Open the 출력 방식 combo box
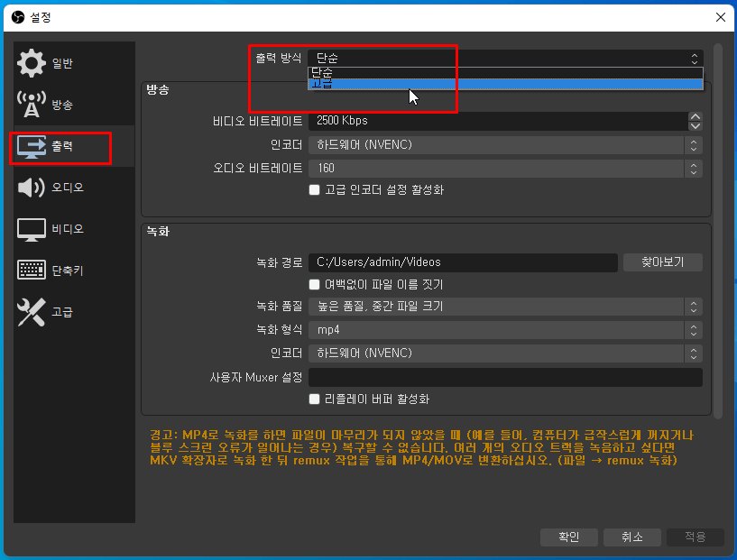Image resolution: width=737 pixels, height=560 pixels. [x=505, y=59]
